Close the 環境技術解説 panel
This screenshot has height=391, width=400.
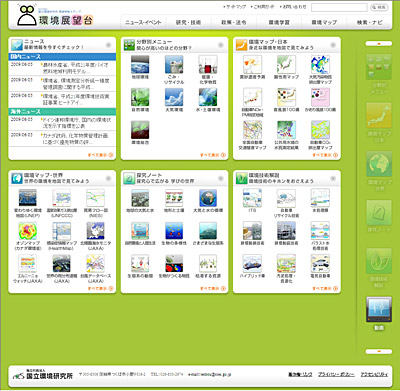point(333,179)
